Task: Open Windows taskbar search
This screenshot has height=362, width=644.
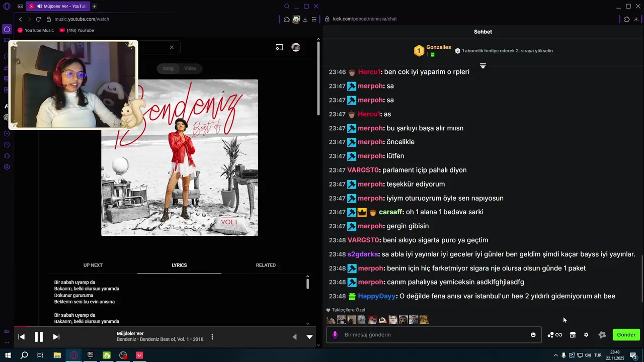Action: pos(24,355)
